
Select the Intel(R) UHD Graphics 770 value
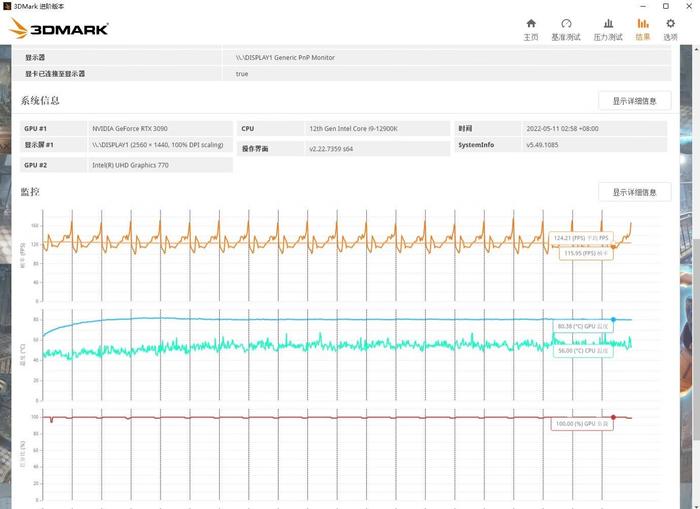[x=130, y=165]
